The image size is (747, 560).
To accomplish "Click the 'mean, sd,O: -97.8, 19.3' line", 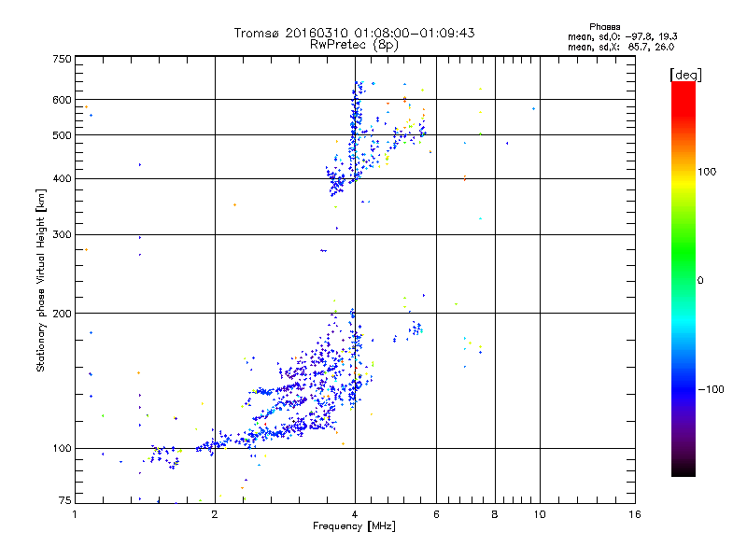I will (623, 36).
